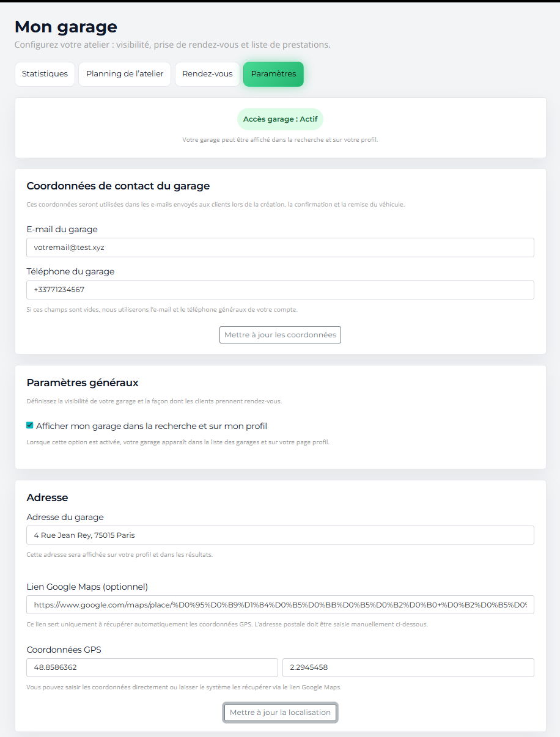The height and width of the screenshot is (737, 560).
Task: Switch to the Statistiques tab
Action: coord(45,73)
